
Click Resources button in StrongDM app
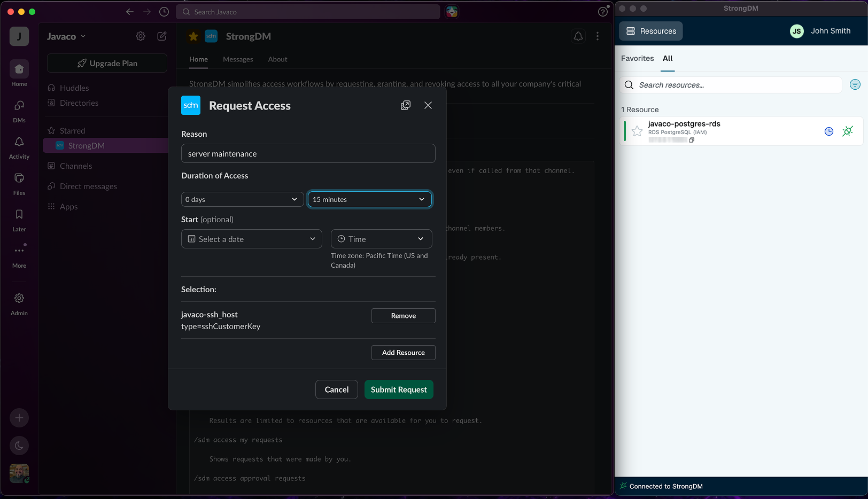651,31
